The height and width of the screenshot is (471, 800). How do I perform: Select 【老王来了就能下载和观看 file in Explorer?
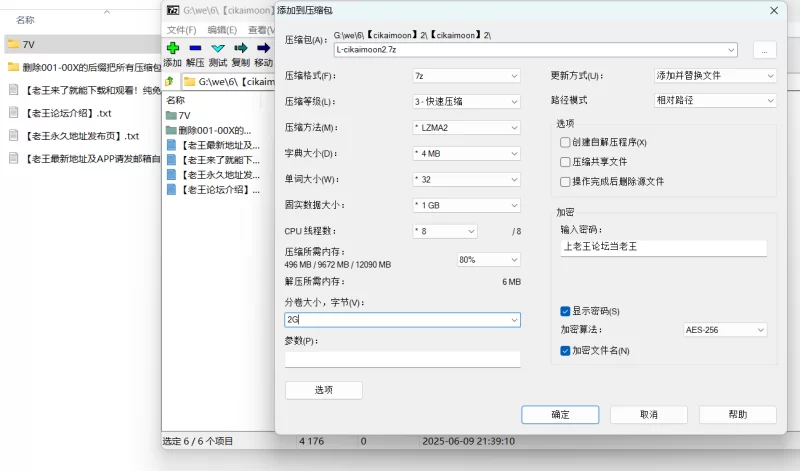pos(85,90)
